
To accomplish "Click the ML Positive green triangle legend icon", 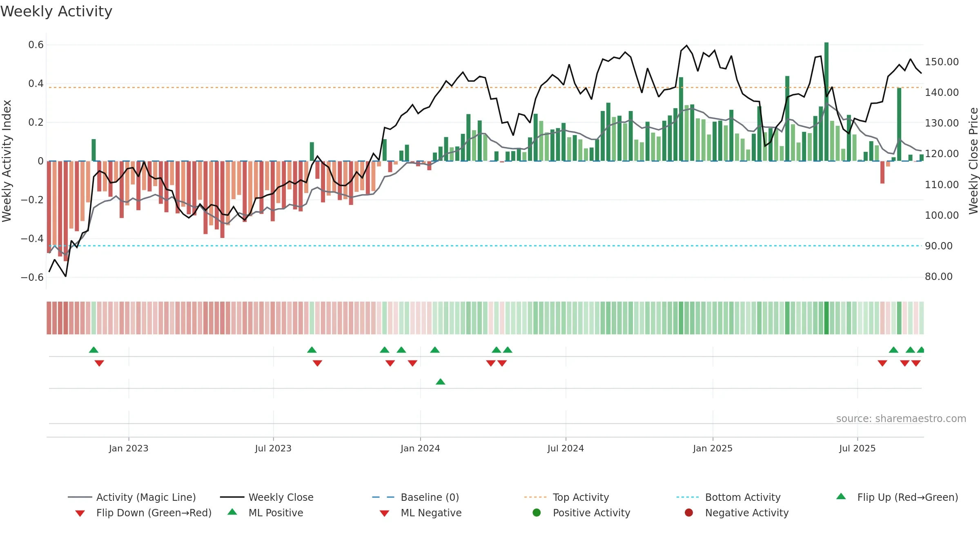I will point(232,512).
